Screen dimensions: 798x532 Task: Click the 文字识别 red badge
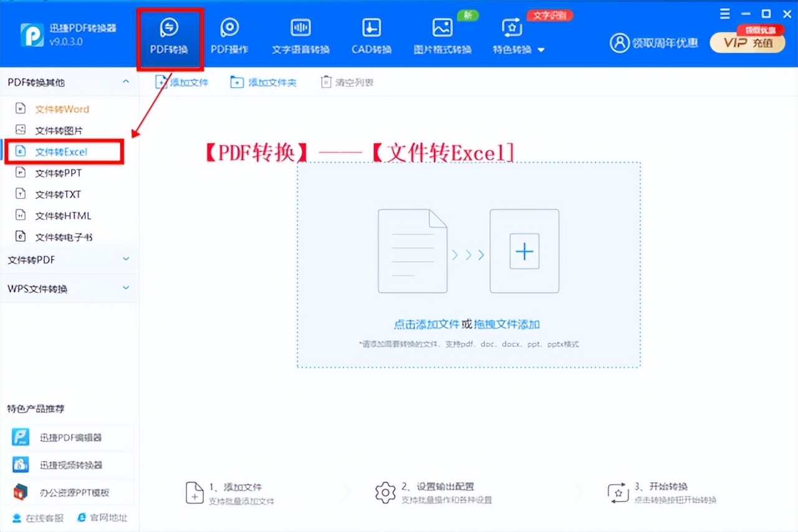[x=550, y=15]
